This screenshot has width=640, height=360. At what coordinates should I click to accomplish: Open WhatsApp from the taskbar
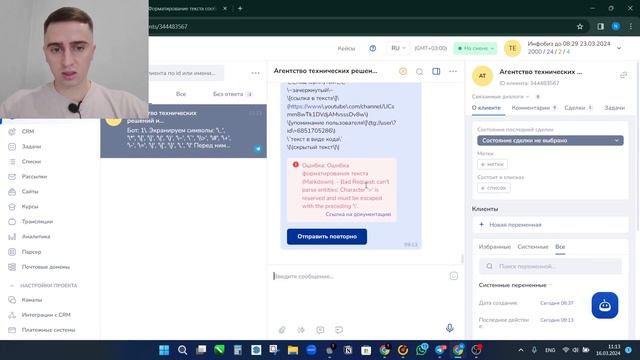422,350
